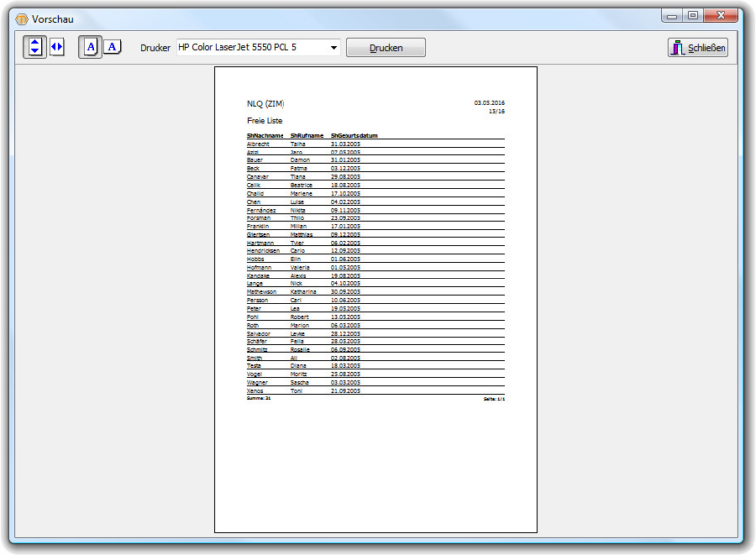This screenshot has height=555, width=756.
Task: Minimize the Vorschau window
Action: 672,16
